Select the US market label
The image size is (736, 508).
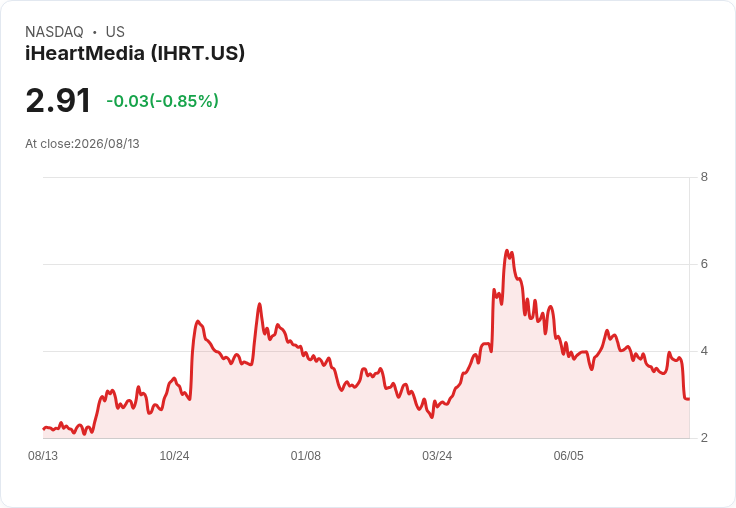pyautogui.click(x=115, y=32)
